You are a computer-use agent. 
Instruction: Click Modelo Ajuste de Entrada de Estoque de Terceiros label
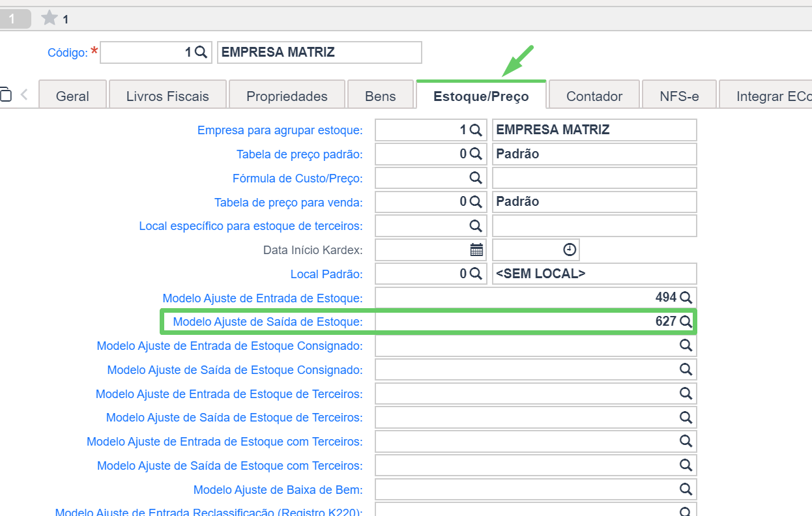tap(229, 394)
